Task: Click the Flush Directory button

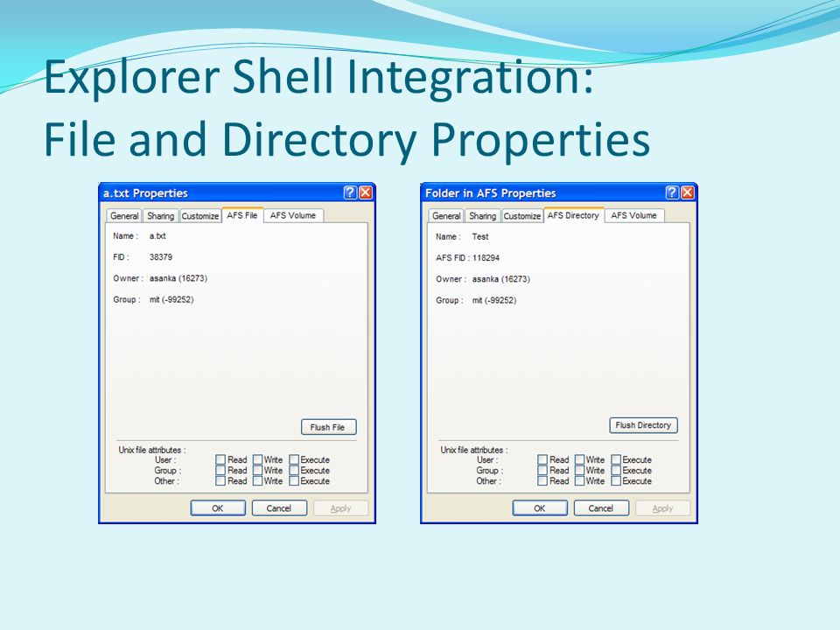Action: 643,425
